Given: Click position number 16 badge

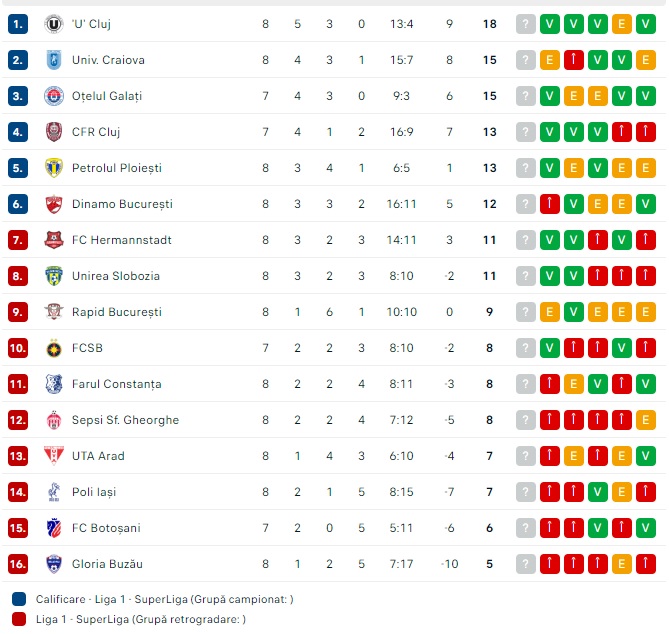Looking at the screenshot, I should tap(18, 564).
